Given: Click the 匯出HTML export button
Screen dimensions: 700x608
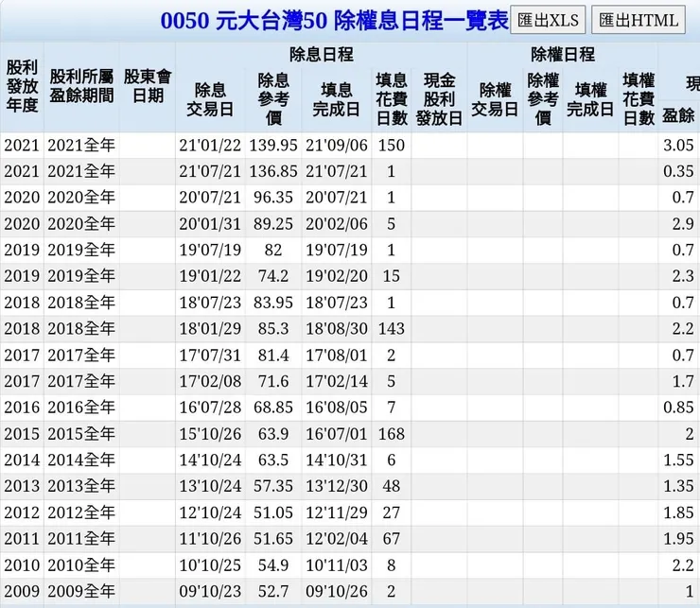Looking at the screenshot, I should click(639, 20).
